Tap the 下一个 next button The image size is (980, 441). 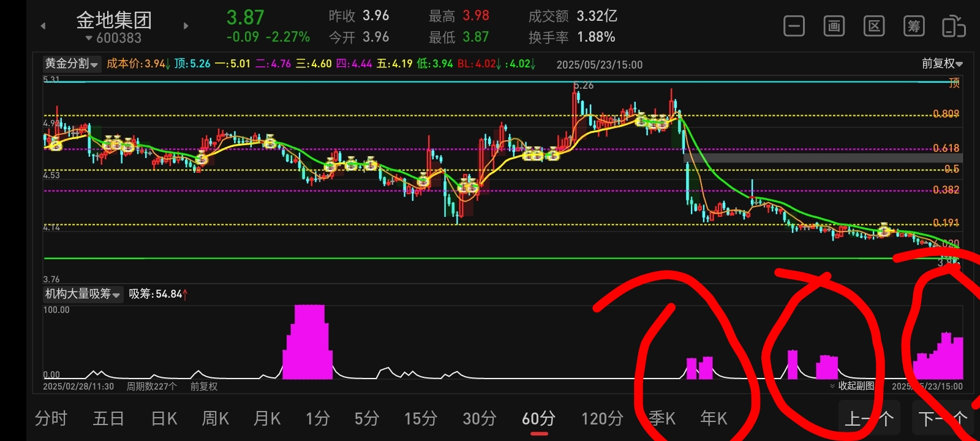[942, 419]
